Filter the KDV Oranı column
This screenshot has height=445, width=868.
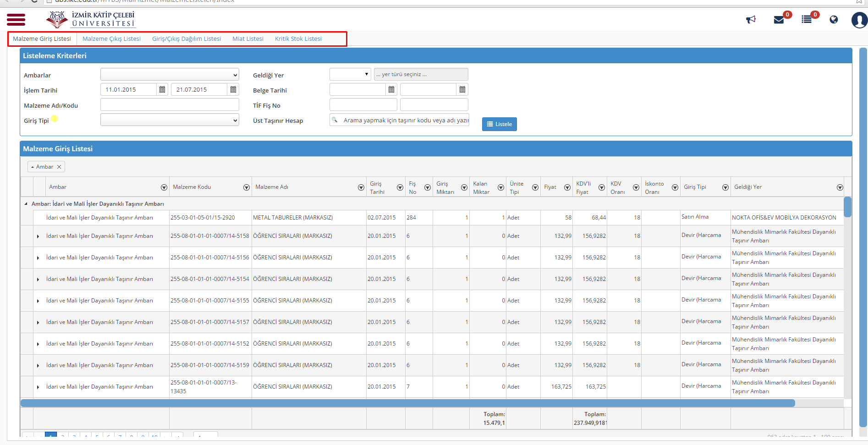(636, 187)
